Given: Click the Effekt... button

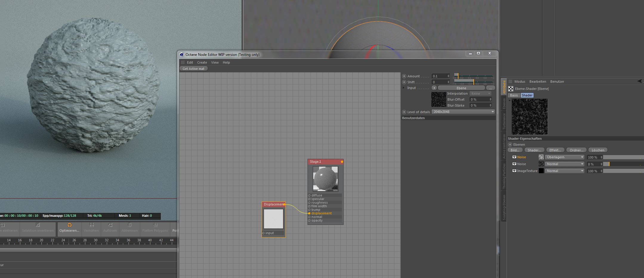Looking at the screenshot, I should [x=555, y=150].
